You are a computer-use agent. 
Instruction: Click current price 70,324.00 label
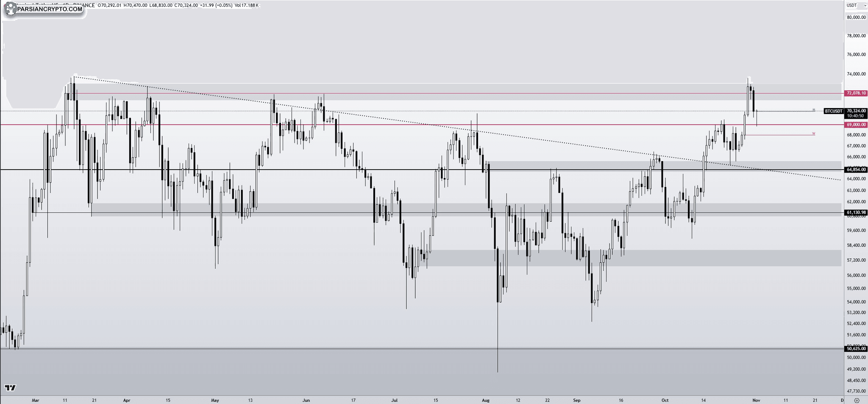[856, 111]
